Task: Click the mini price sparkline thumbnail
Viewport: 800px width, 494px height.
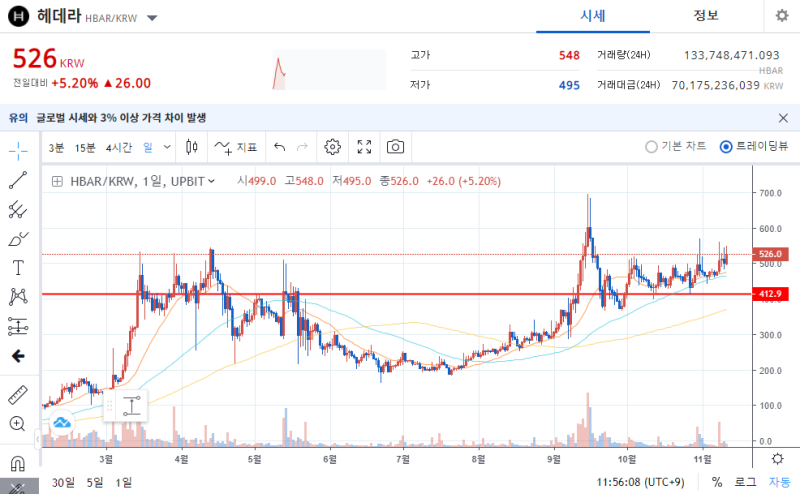Action: pyautogui.click(x=329, y=69)
